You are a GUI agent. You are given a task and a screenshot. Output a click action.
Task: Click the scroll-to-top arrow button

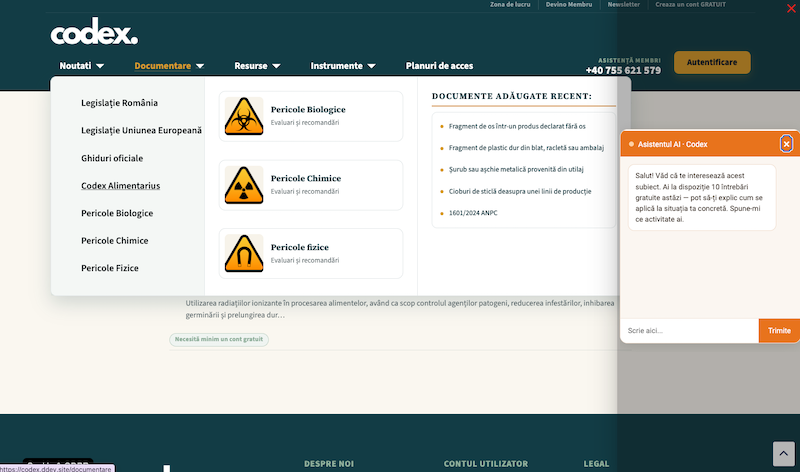pyautogui.click(x=783, y=454)
